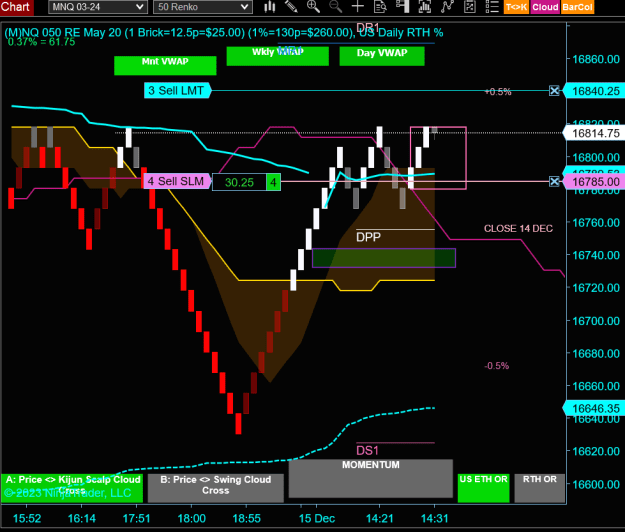Click the 16785.00 price axis marker
Screen dimensions: 625x532
(594, 182)
